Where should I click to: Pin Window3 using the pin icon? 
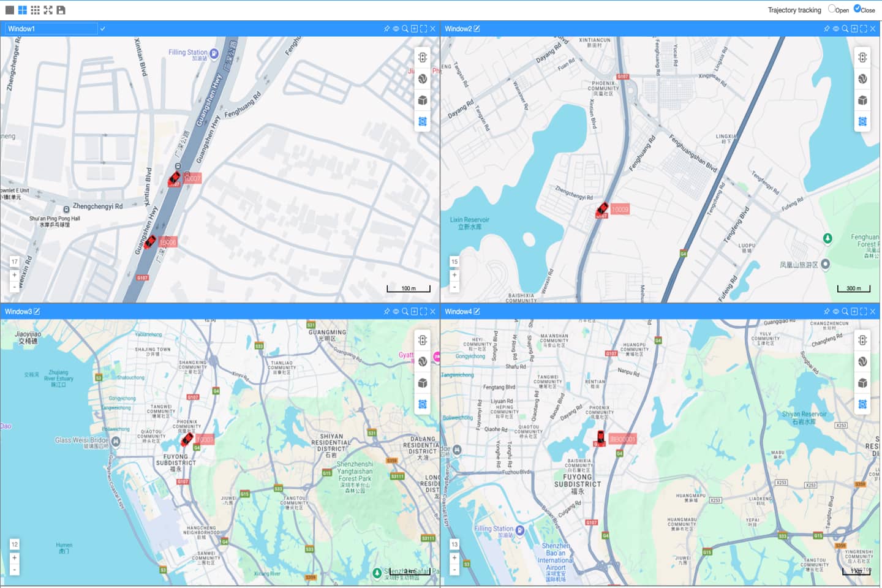(386, 312)
